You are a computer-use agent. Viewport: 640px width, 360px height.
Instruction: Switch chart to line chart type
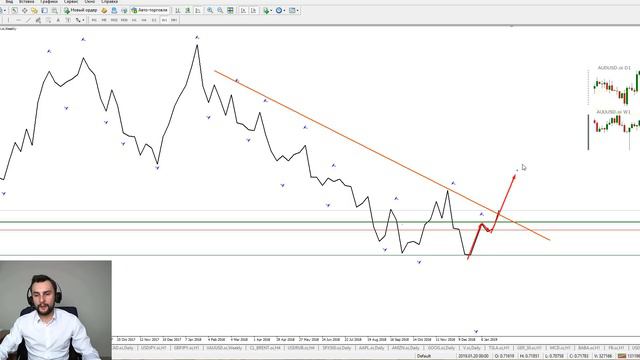tap(198, 10)
